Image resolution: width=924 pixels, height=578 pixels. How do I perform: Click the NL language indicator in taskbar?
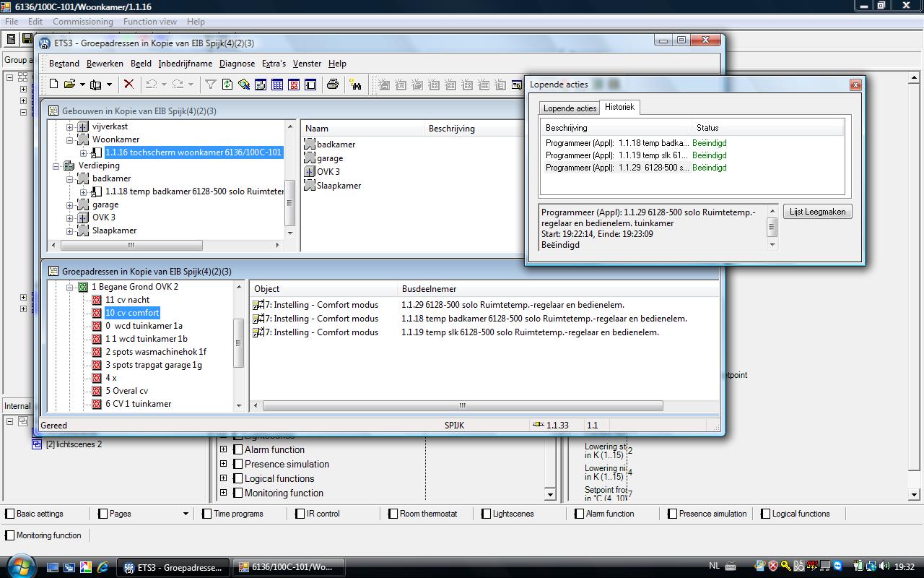click(714, 566)
